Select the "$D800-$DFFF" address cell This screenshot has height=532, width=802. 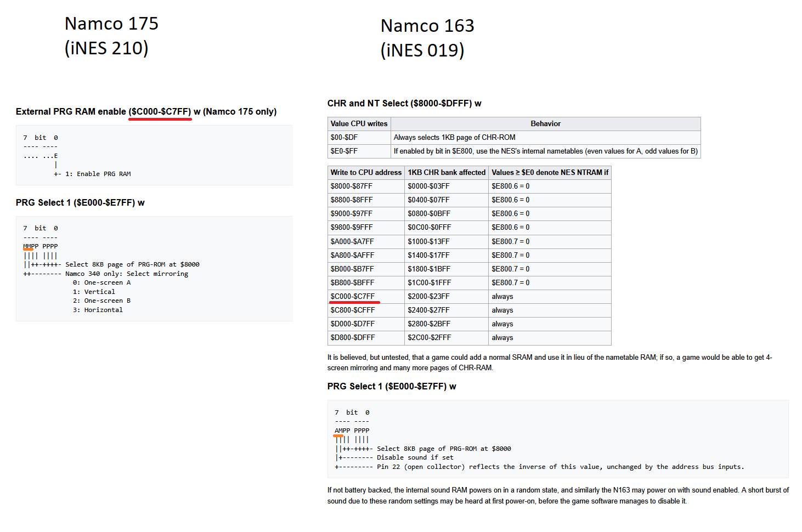click(x=366, y=338)
